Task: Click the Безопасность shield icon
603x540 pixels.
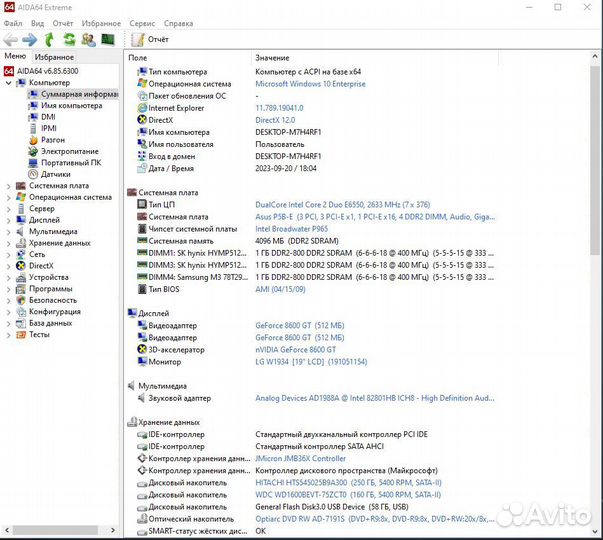Action: [21, 300]
